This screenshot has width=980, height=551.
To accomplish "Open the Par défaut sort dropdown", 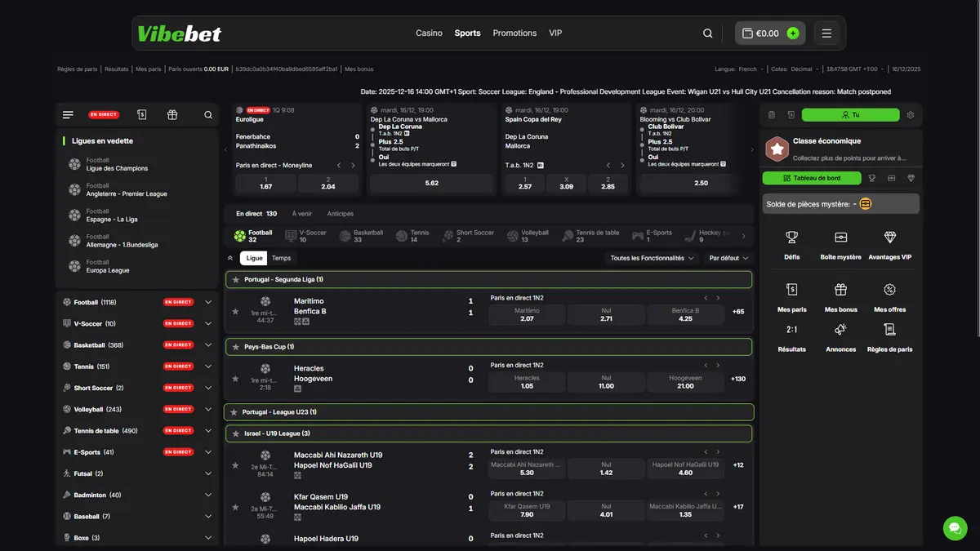I will point(728,258).
